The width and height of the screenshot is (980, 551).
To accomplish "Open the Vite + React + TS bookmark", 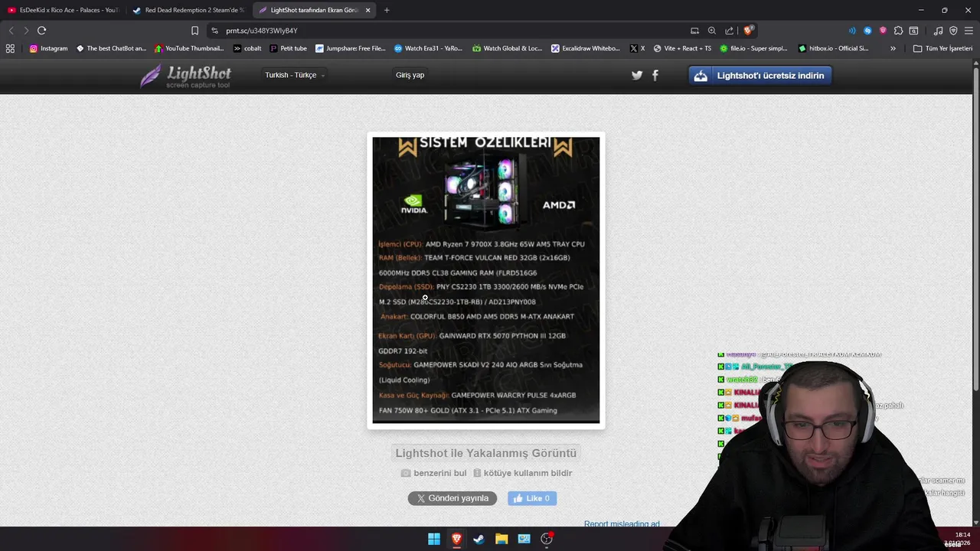I will tap(682, 48).
